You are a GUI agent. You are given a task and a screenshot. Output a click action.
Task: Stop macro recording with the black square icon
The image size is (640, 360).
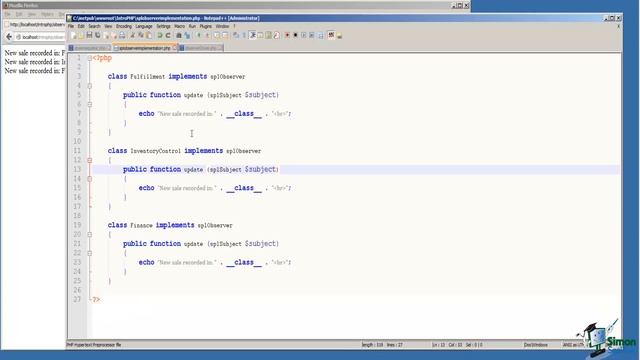pyautogui.click(x=296, y=36)
